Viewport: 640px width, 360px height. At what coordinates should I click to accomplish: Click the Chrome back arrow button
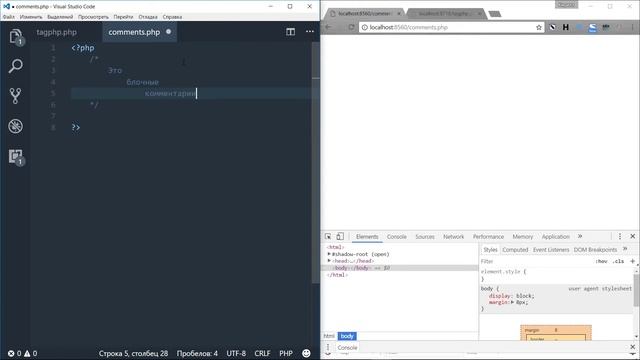tap(329, 27)
